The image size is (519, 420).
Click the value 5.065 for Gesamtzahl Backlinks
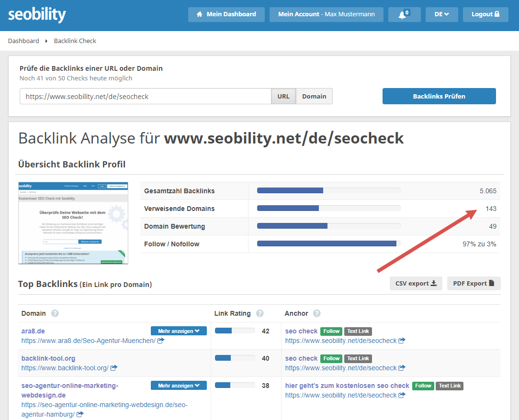pos(488,191)
